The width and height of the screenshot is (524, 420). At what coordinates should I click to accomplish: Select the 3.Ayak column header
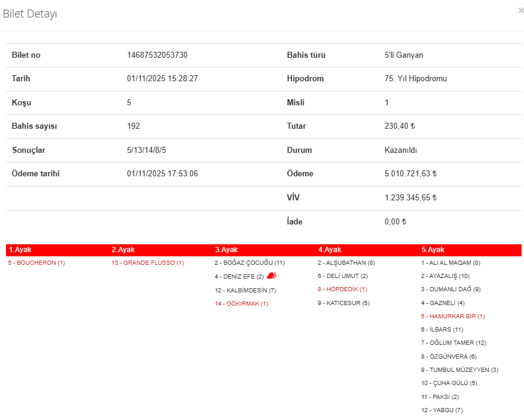click(x=226, y=250)
